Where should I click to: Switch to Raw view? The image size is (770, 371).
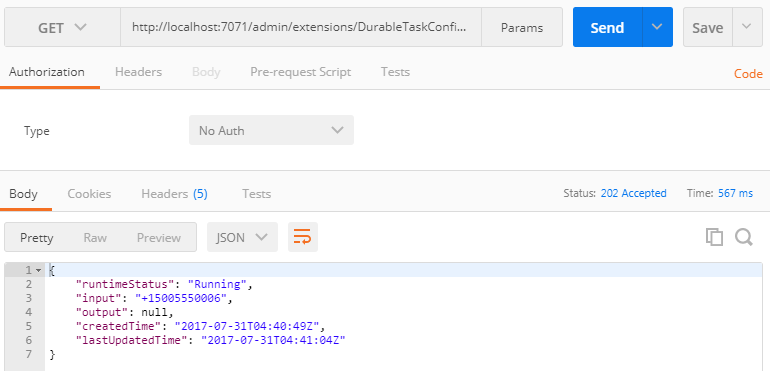[x=95, y=238]
